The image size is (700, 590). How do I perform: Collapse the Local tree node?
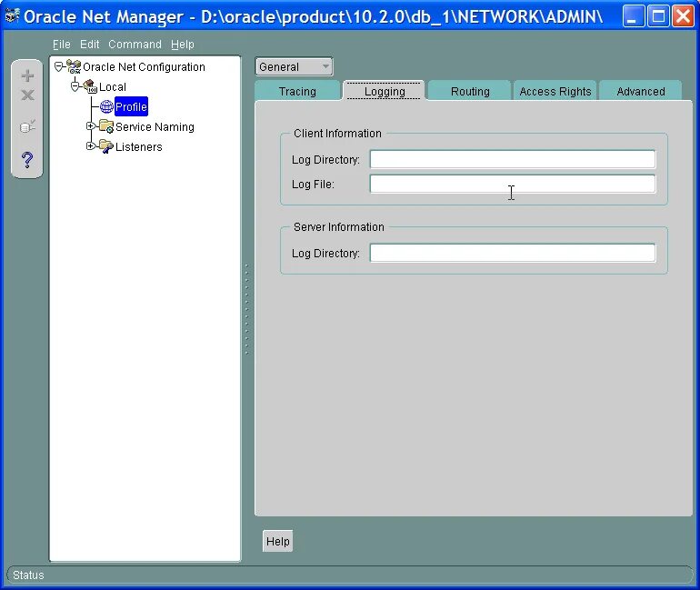point(75,86)
